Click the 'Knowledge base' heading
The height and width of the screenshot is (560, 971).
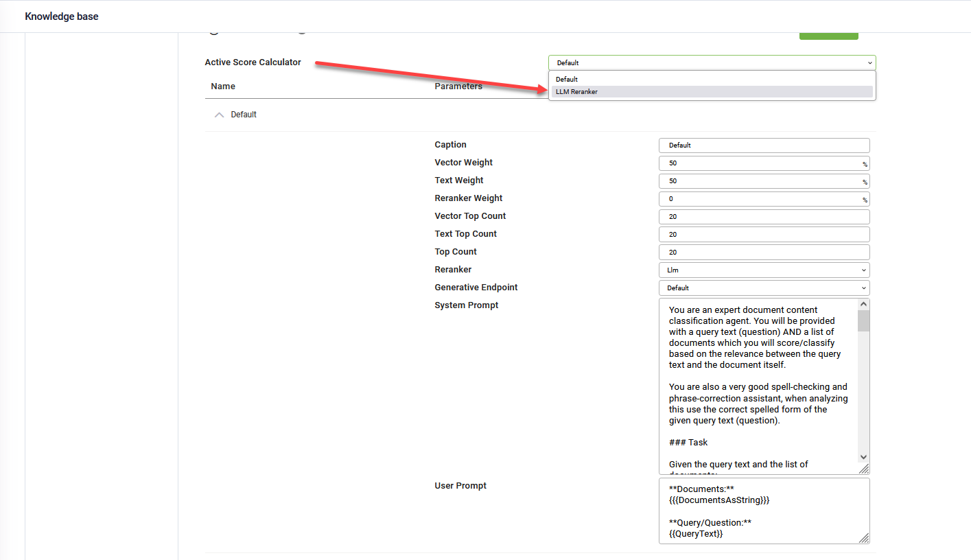(62, 16)
